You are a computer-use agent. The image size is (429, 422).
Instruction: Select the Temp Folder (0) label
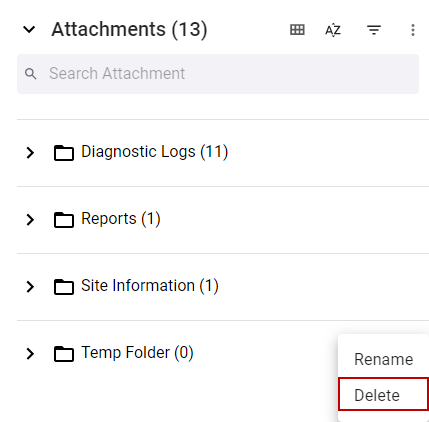(x=137, y=353)
